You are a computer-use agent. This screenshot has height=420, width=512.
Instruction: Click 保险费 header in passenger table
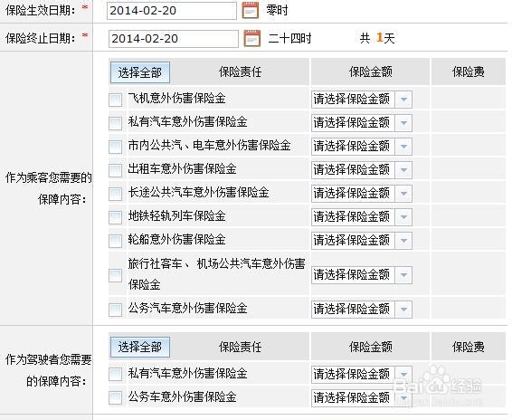click(469, 72)
